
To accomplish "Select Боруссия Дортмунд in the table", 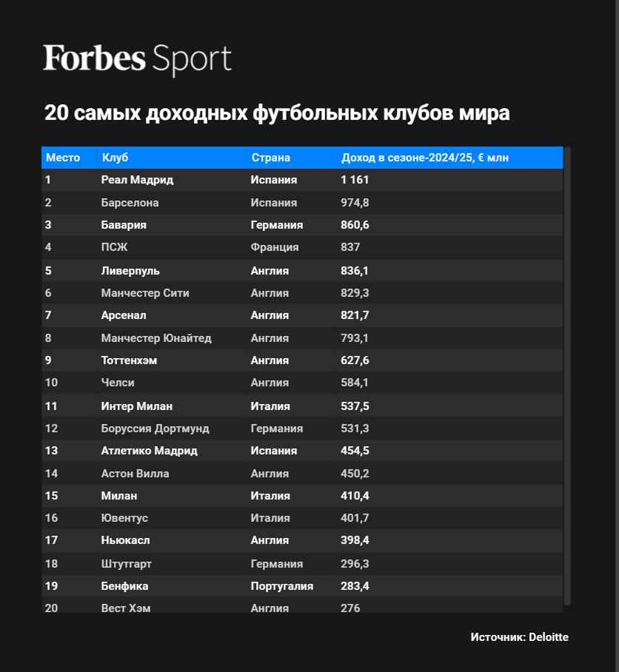I will (x=155, y=429).
